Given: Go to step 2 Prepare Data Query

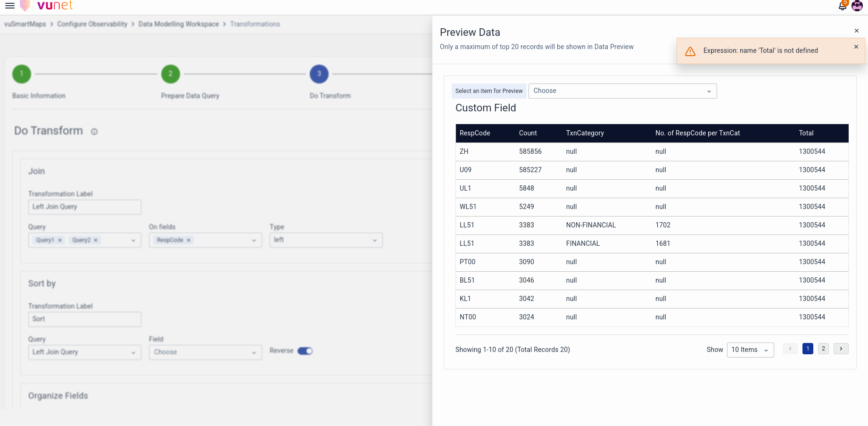Looking at the screenshot, I should tap(171, 74).
